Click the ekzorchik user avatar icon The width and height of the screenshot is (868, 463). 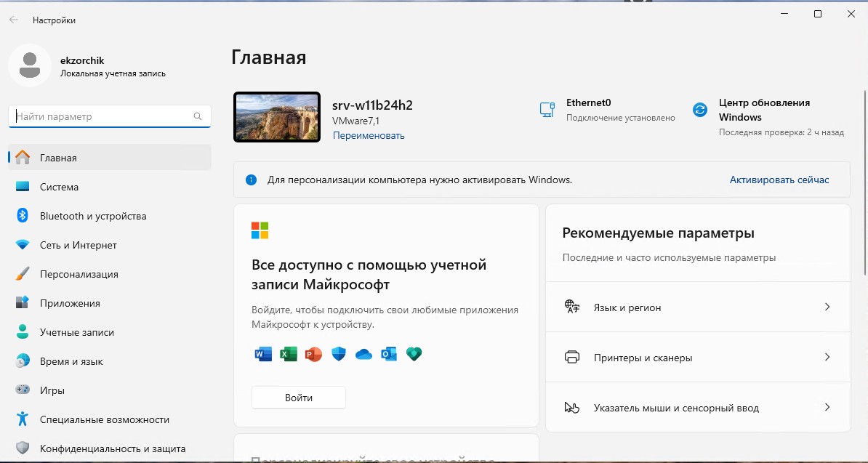30,65
